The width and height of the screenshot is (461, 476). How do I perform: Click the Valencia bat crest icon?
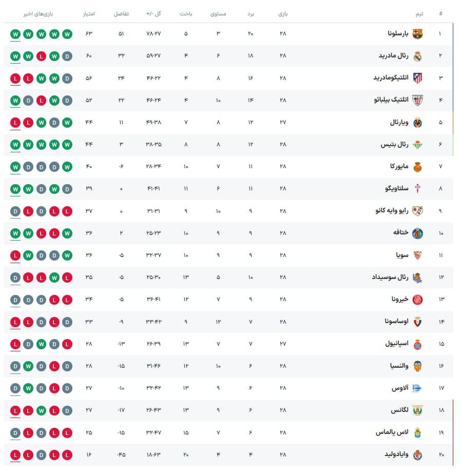[417, 366]
